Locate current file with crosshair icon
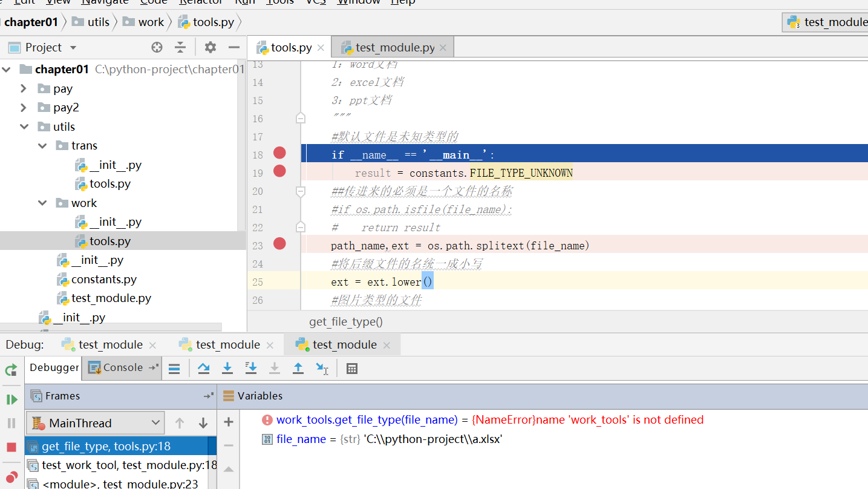The width and height of the screenshot is (868, 489). click(157, 47)
